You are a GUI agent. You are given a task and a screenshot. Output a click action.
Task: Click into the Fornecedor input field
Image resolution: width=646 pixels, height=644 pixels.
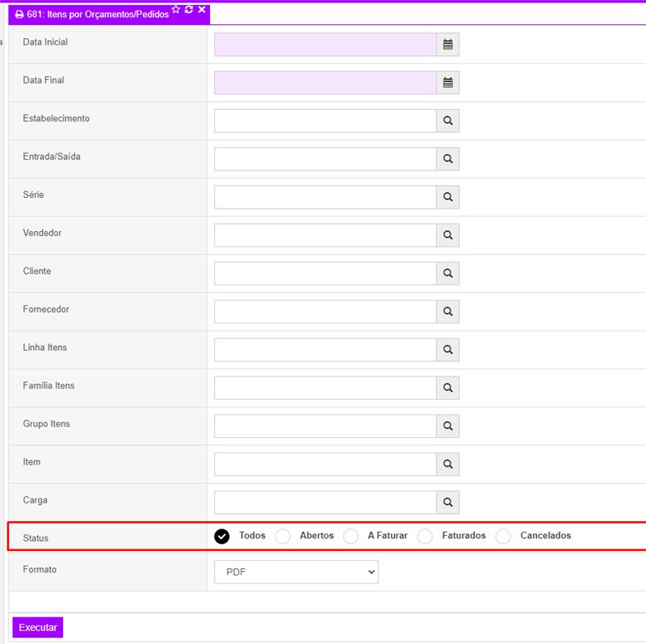coord(325,311)
